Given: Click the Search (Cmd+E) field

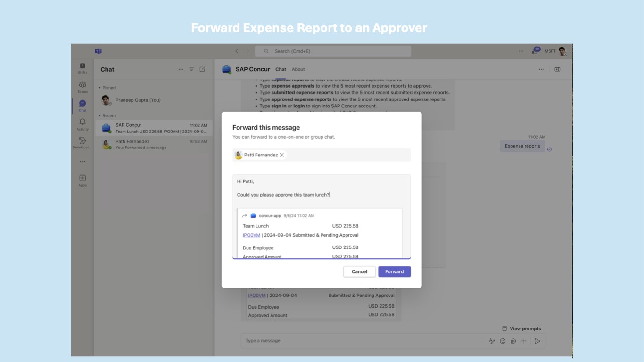Looking at the screenshot, I should pos(333,51).
